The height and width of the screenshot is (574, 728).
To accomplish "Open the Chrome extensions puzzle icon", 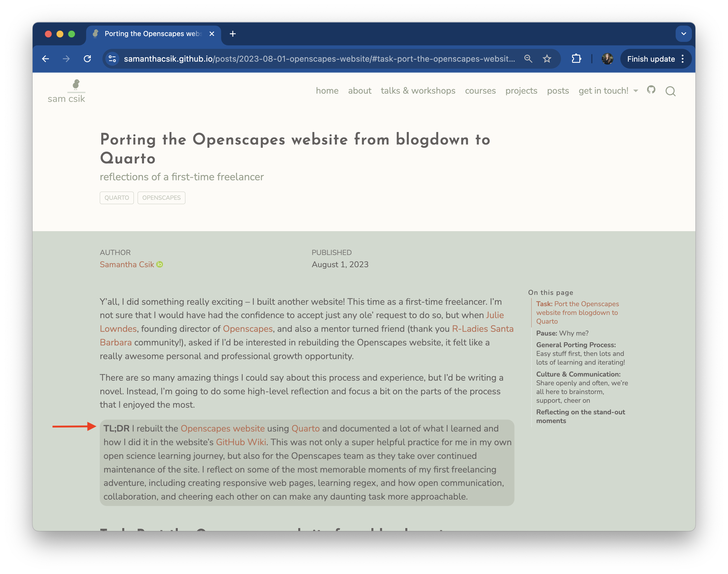I will click(576, 59).
